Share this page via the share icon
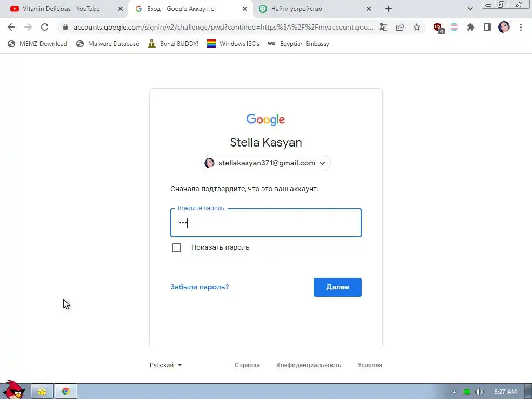This screenshot has width=532, height=399. click(400, 27)
